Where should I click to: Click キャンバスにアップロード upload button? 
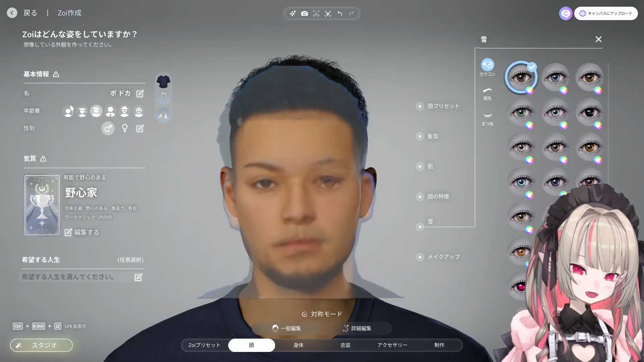coord(606,13)
